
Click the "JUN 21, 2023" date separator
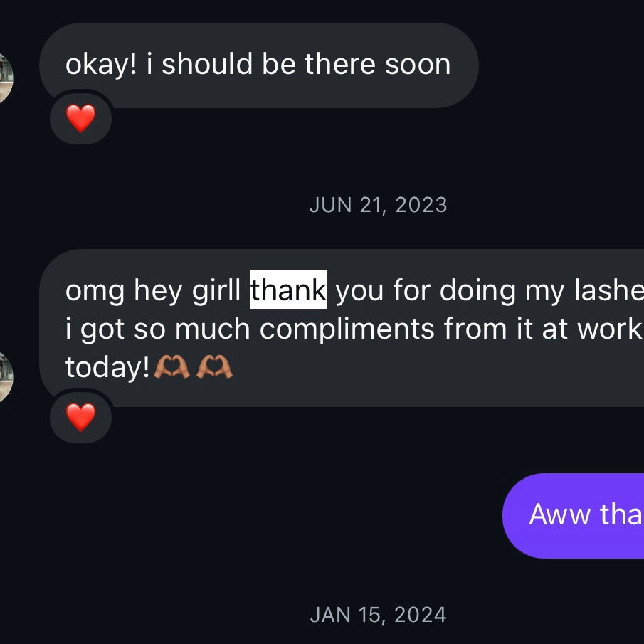pyautogui.click(x=378, y=205)
